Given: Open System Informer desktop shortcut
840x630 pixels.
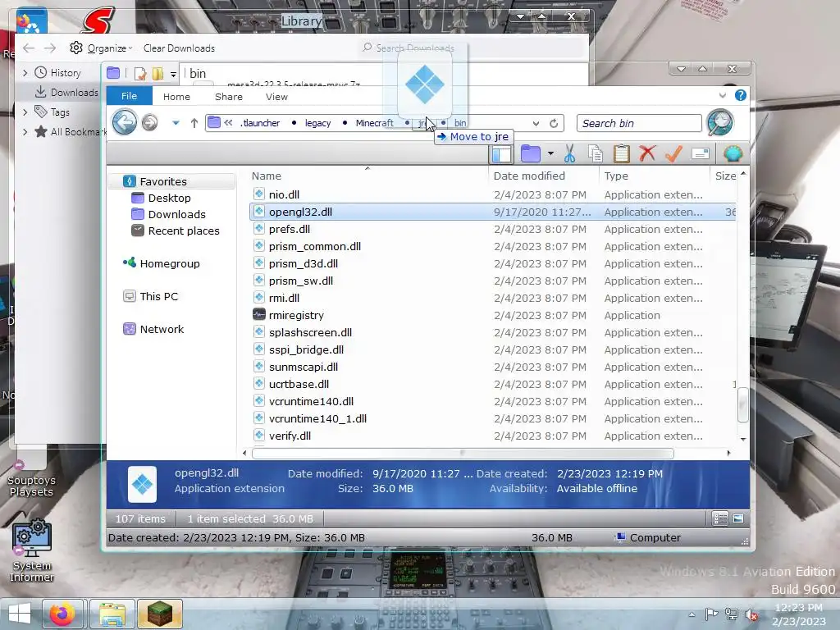Looking at the screenshot, I should [x=32, y=550].
